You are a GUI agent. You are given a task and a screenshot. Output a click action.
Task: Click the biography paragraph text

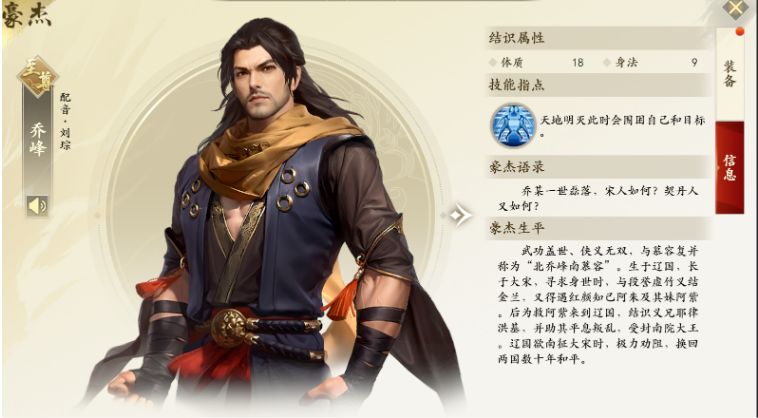(598, 305)
